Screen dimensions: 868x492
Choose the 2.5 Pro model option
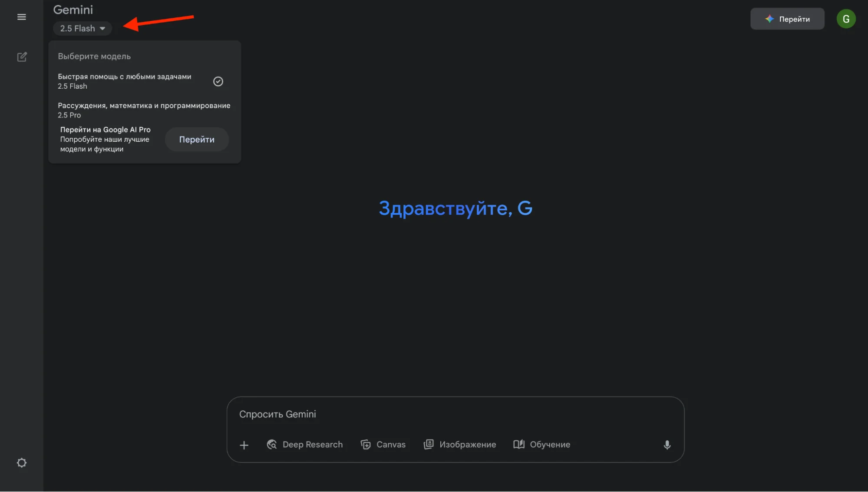point(144,110)
